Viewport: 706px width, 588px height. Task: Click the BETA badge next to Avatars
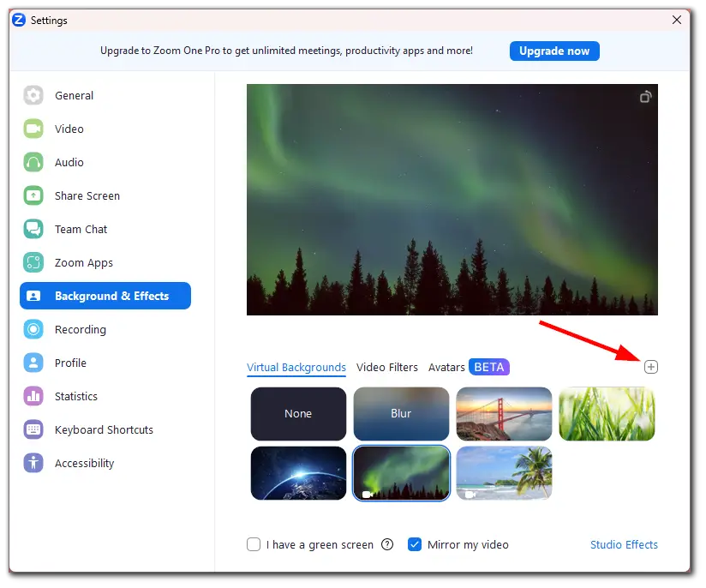pos(489,367)
